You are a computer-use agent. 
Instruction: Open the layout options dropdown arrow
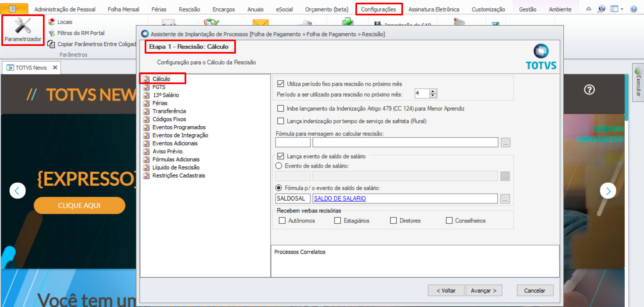[x=622, y=9]
